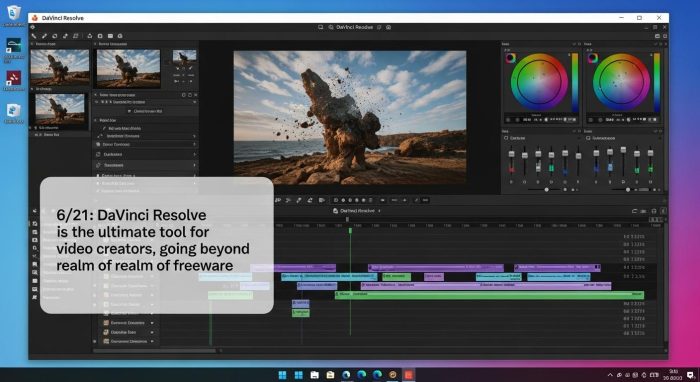Screen dimensions: 700x382
Task: Click the color mode icon beside right color wheel
Action: 592,58
